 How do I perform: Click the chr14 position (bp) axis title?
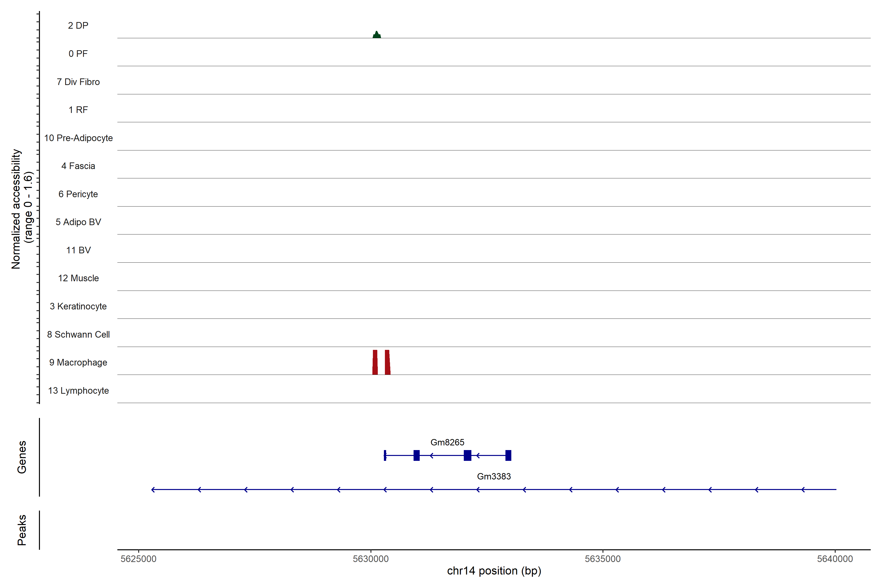coord(494,571)
